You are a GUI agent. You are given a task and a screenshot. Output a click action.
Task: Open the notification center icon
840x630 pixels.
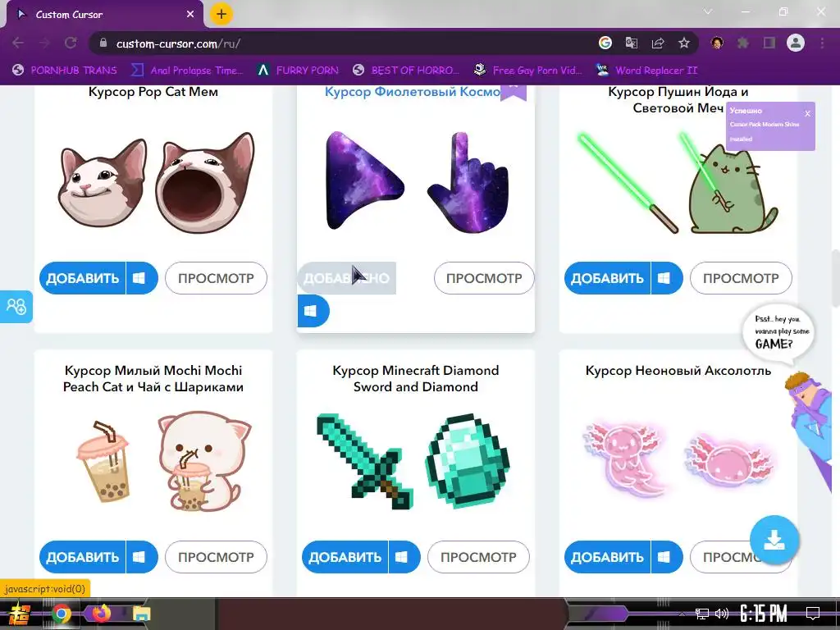[813, 613]
